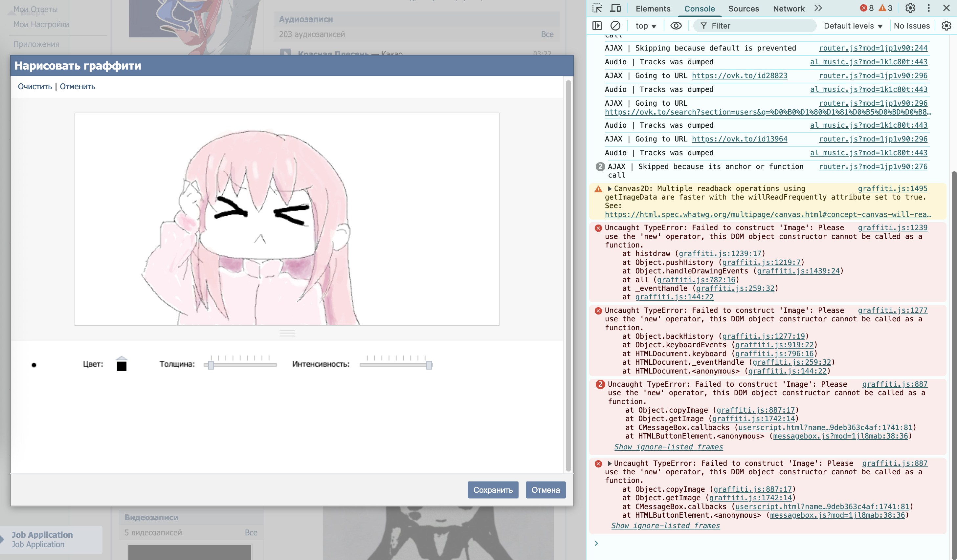Viewport: 957px width, 560px height.
Task: Click the No Issues label
Action: point(912,26)
